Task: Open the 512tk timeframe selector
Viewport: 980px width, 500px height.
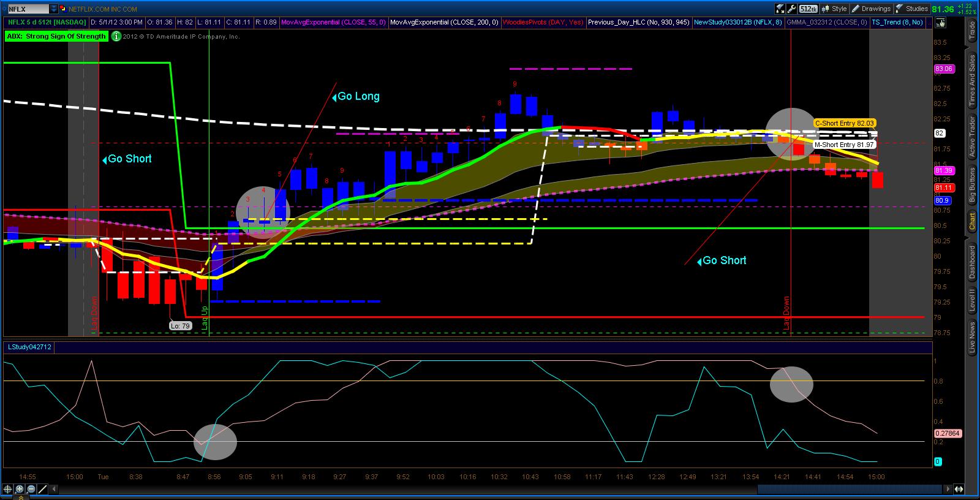Action: tap(809, 9)
